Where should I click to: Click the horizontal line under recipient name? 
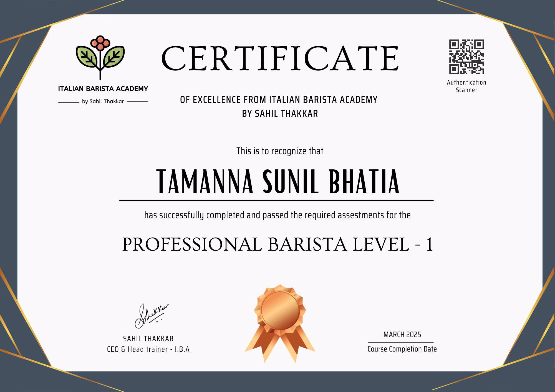(276, 200)
